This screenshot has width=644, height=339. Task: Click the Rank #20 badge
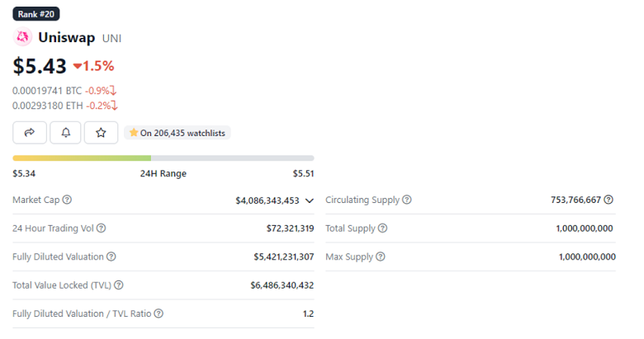[36, 14]
